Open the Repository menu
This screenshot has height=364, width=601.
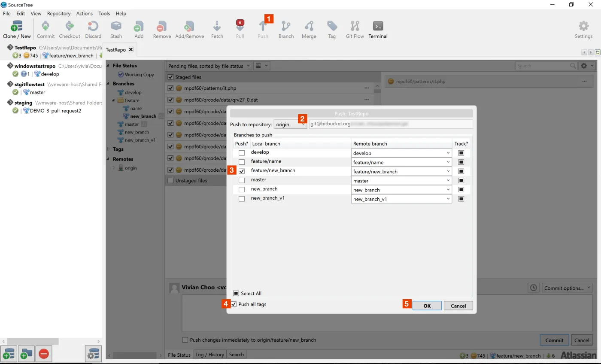pos(59,13)
